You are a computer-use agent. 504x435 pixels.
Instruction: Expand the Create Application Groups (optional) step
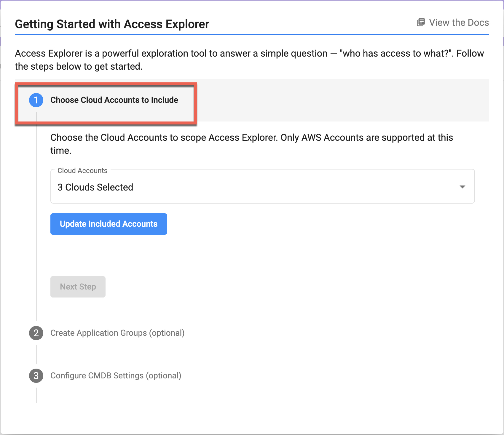click(117, 333)
